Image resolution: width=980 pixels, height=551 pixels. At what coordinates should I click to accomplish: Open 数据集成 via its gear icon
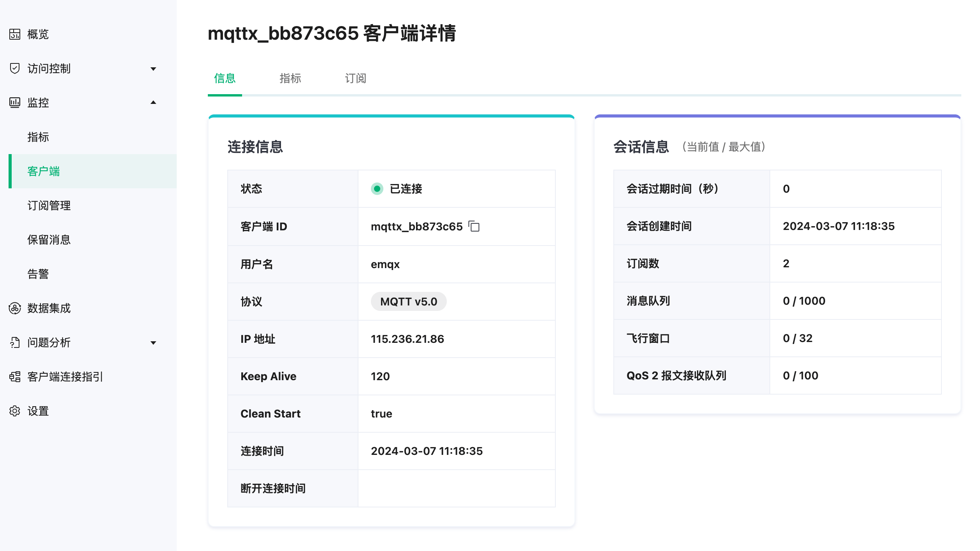tap(14, 309)
